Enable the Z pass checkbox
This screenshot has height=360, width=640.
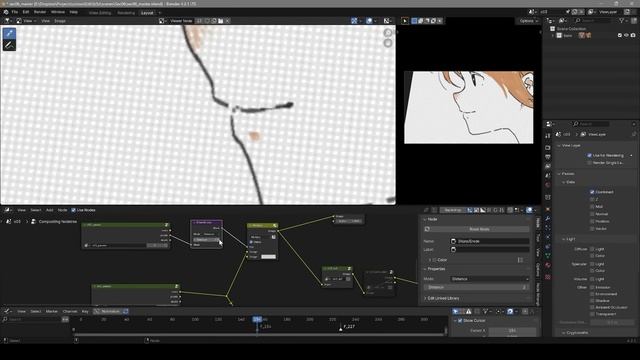[x=592, y=199]
